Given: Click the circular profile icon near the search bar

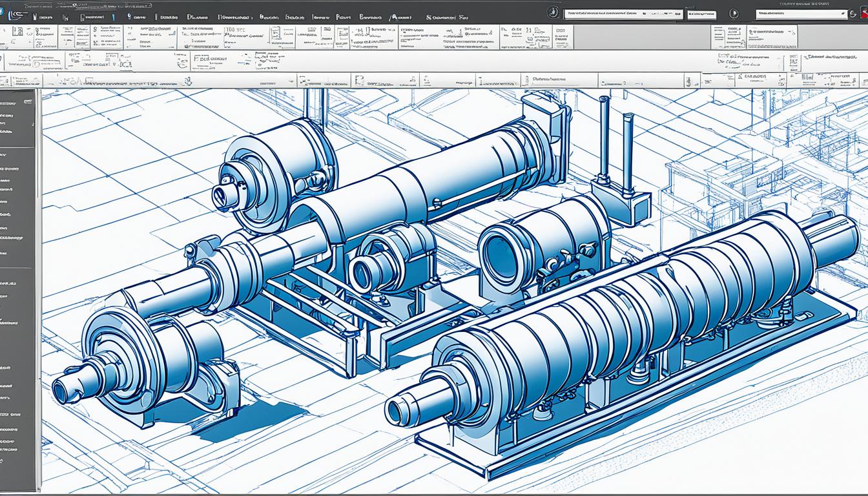Looking at the screenshot, I should [552, 13].
